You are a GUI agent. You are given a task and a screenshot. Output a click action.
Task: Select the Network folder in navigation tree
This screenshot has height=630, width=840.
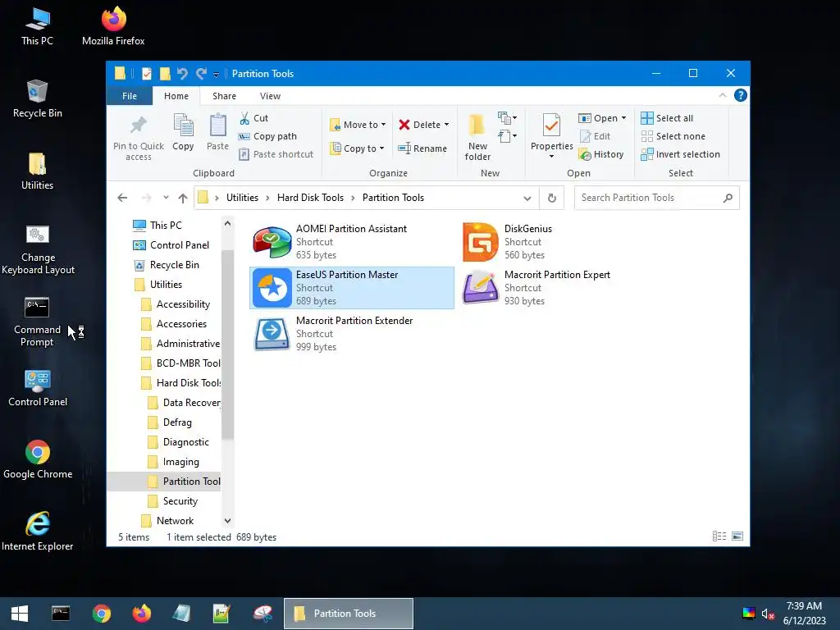tap(167, 521)
